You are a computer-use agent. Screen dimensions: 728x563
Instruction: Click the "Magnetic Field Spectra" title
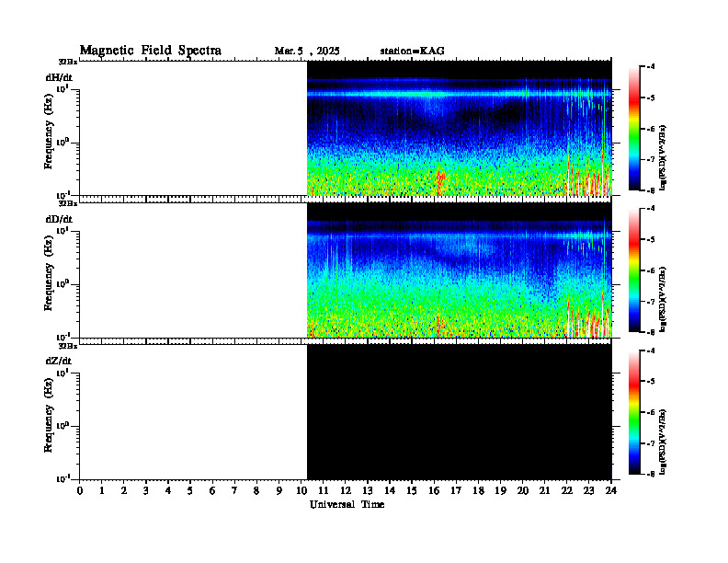pos(151,51)
